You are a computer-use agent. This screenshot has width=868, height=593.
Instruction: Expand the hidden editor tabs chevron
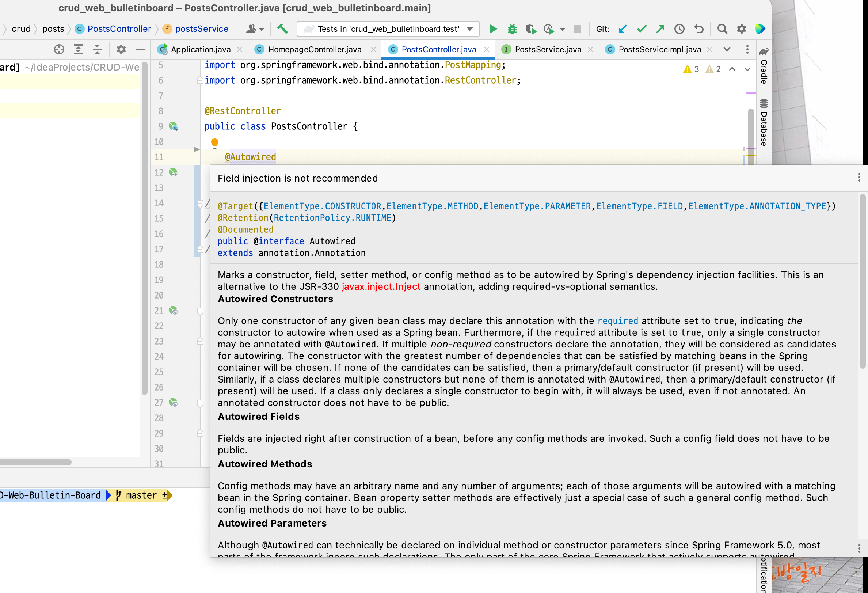[727, 49]
